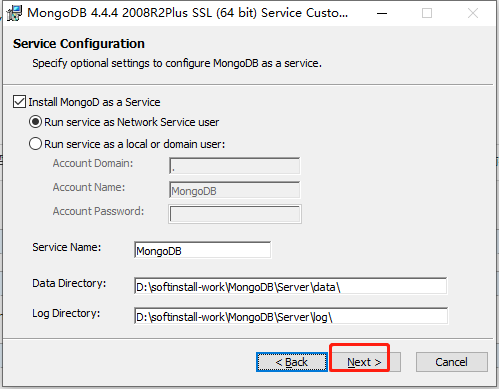
Task: Click the Account Name label
Action: (89, 187)
